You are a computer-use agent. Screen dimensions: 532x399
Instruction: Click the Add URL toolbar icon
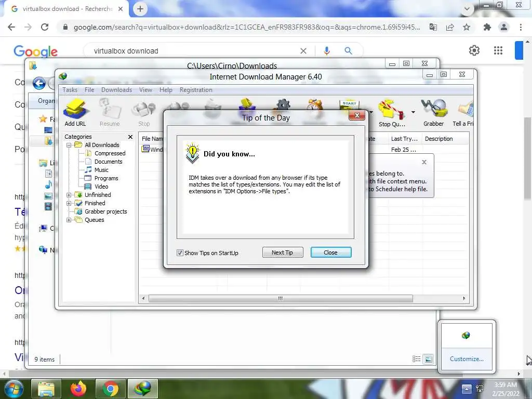click(x=75, y=113)
